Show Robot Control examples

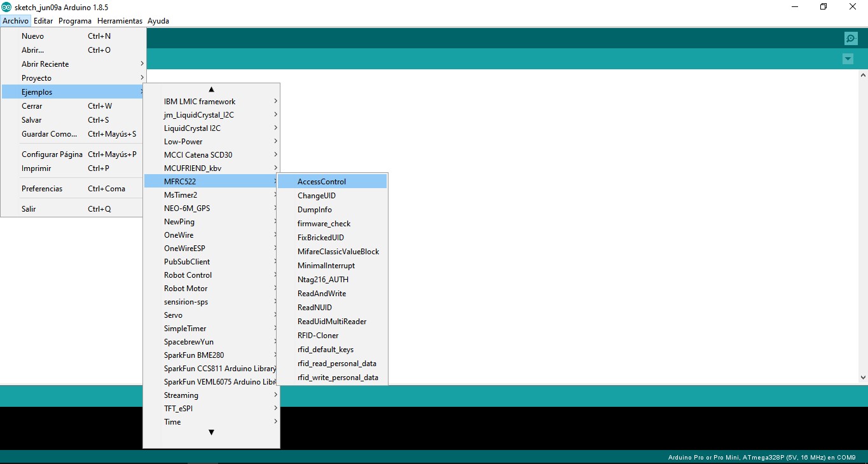tap(211, 275)
